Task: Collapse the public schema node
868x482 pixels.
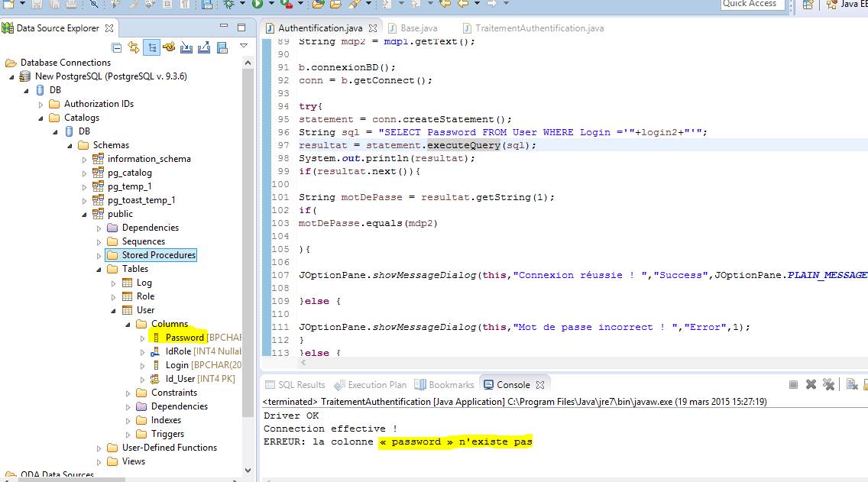Action: 84,214
